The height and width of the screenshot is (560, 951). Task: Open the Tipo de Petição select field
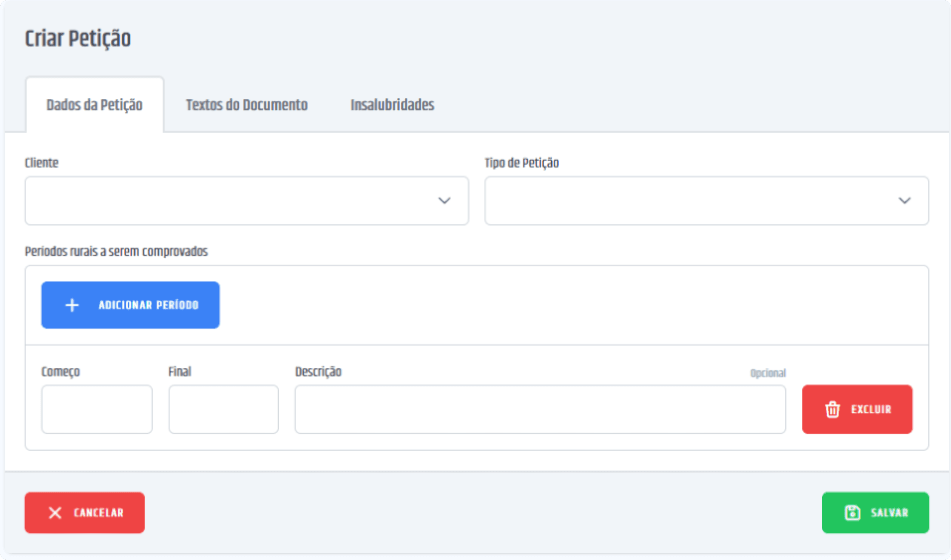click(691, 201)
